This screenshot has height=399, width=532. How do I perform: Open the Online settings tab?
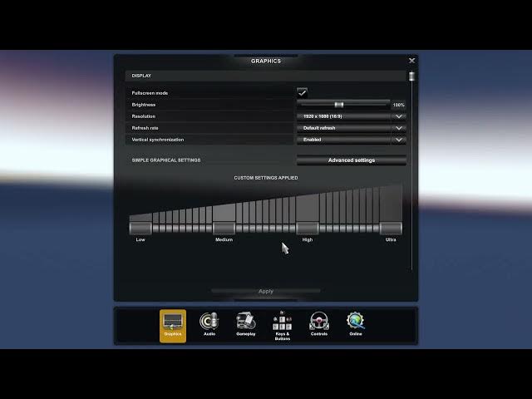(356, 325)
